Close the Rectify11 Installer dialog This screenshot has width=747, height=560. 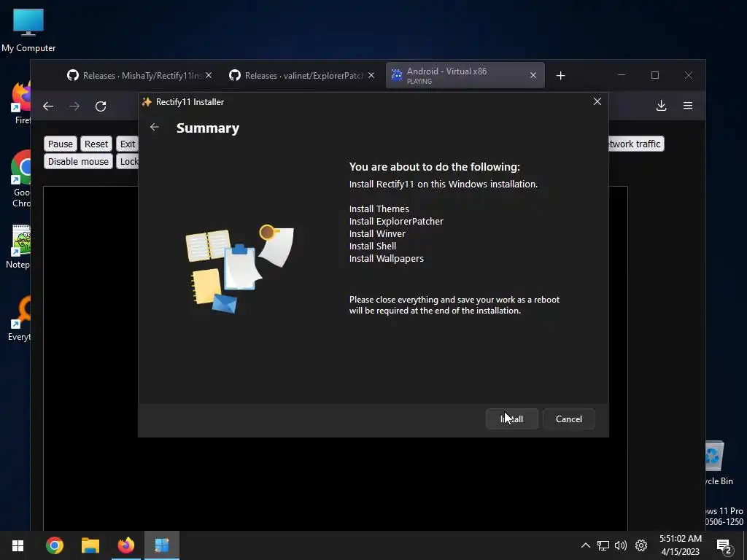pos(597,101)
